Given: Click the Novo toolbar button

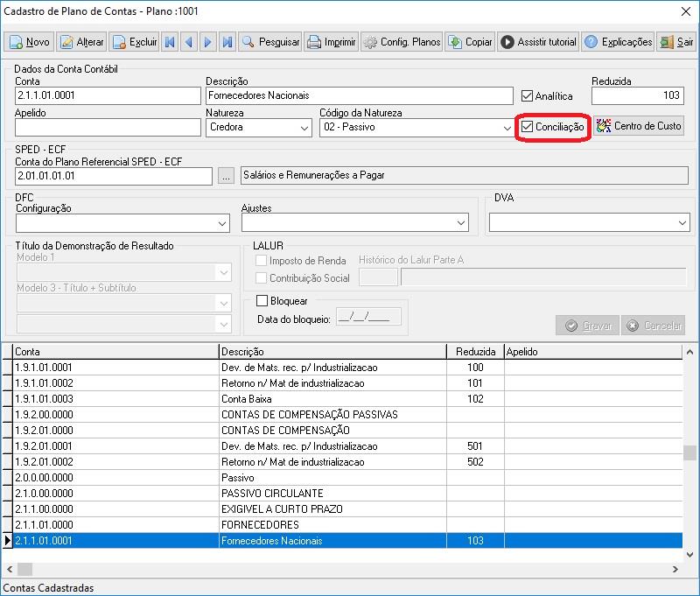Looking at the screenshot, I should [29, 42].
